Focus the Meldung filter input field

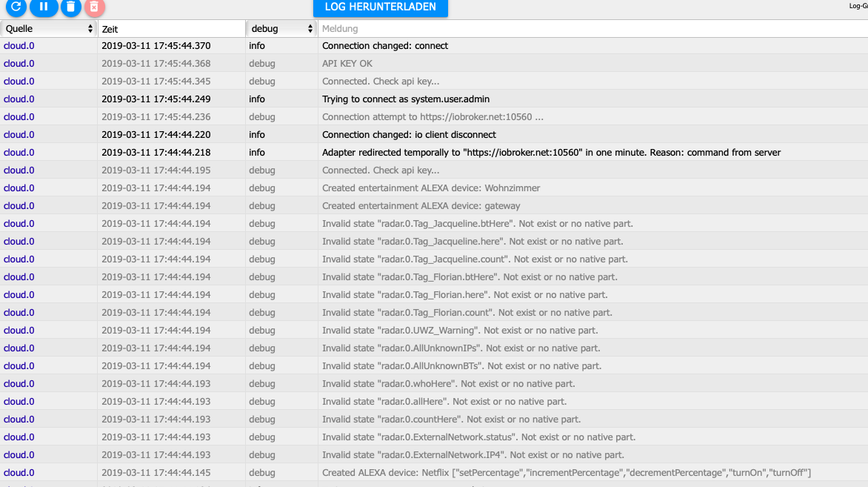click(x=592, y=29)
